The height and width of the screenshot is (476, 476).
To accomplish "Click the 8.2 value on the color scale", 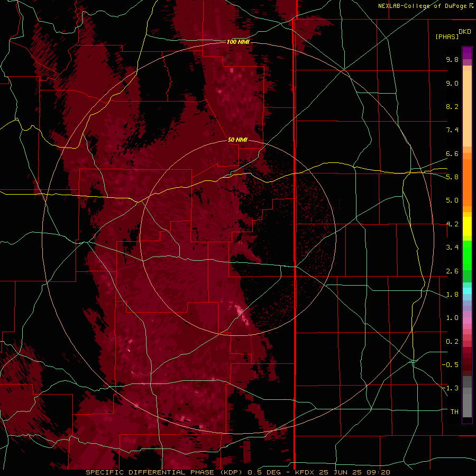I will (452, 107).
